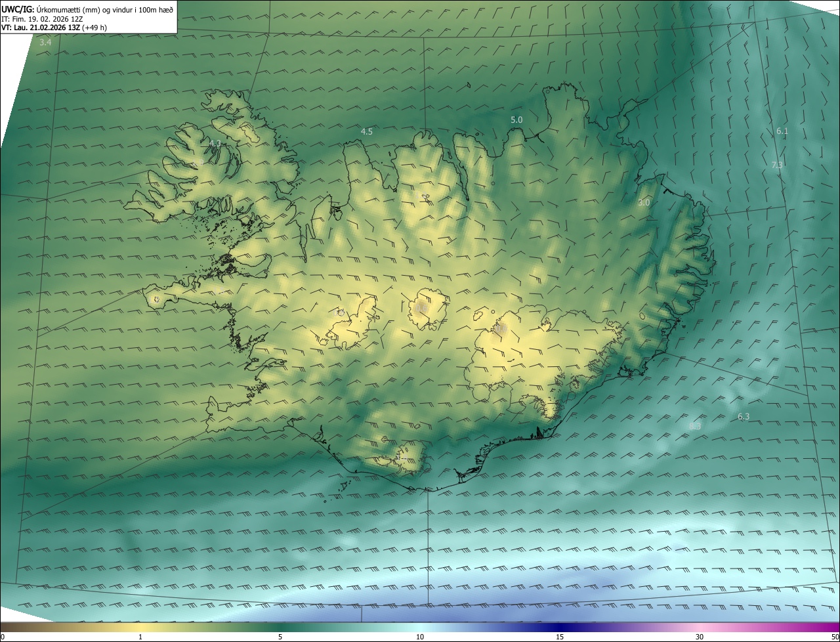840x642 pixels.
Task: Click the '0' tick on the color scale
Action: (x=3, y=637)
